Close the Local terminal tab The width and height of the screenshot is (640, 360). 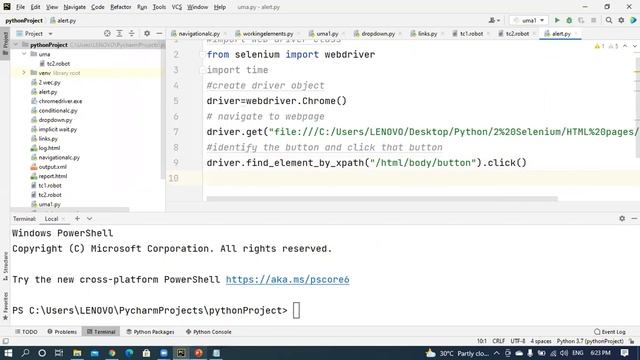(x=64, y=219)
